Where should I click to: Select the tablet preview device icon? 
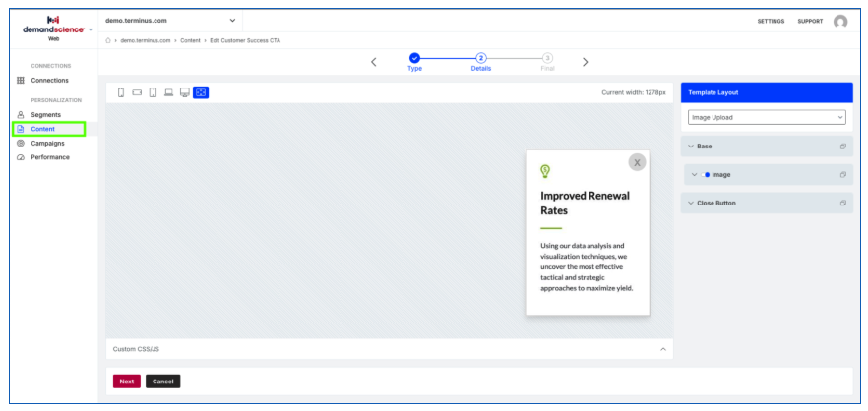coord(153,93)
